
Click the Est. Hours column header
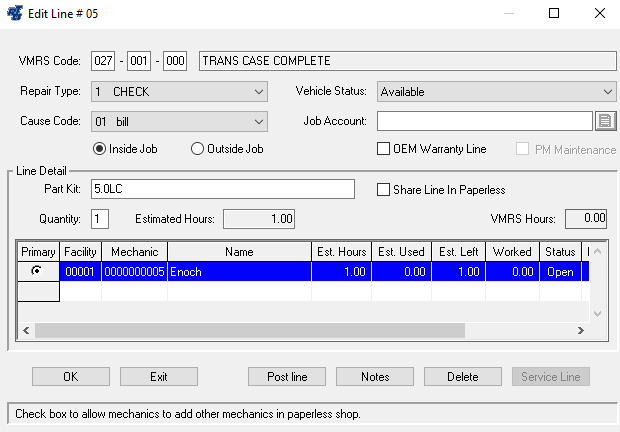[x=341, y=252]
